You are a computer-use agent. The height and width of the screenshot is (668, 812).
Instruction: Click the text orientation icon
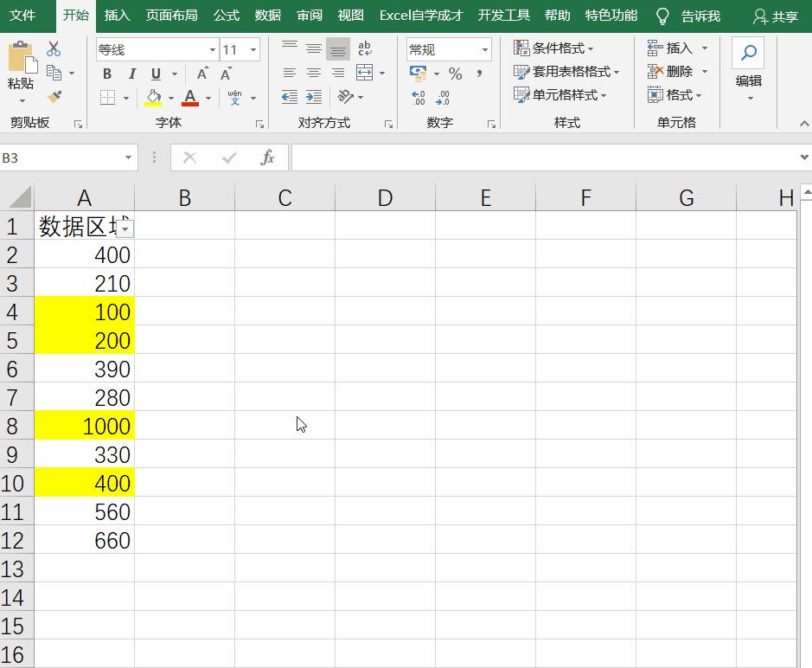pos(345,96)
